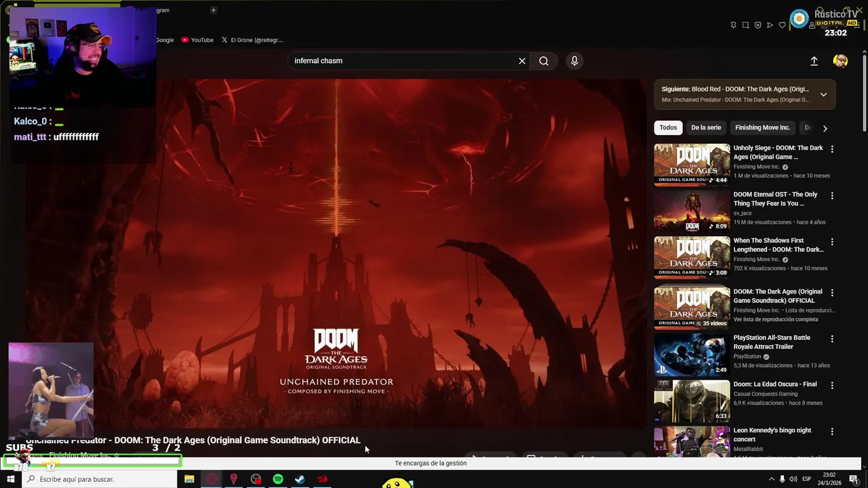Open the upload arrow icon near the avatar

click(814, 61)
